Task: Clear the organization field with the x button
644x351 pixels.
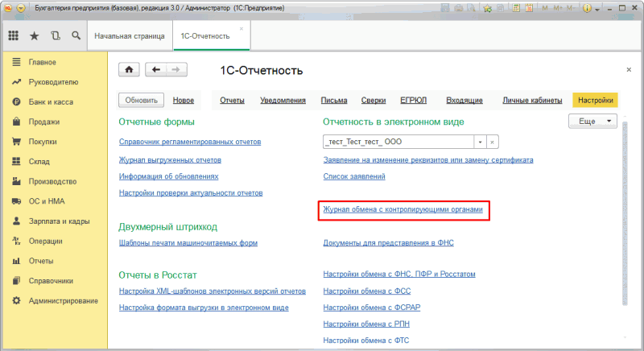Action: tap(493, 142)
